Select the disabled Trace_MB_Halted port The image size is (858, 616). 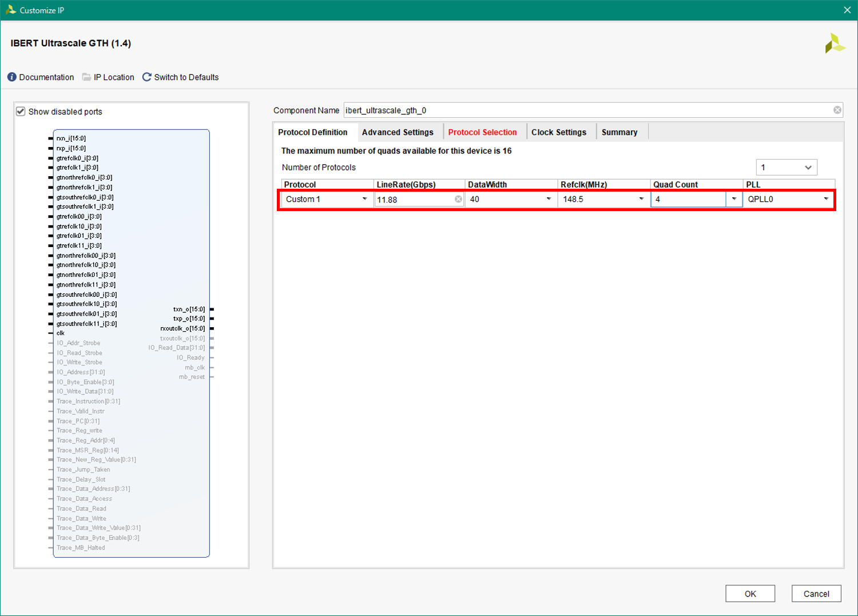tap(81, 547)
